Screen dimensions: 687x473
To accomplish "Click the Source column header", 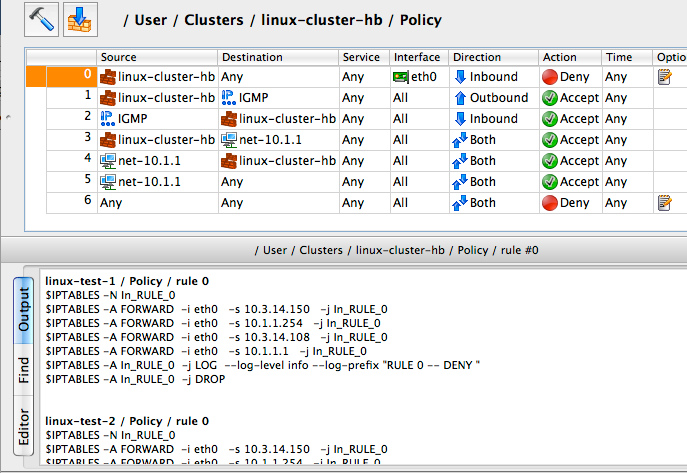I will click(157, 57).
